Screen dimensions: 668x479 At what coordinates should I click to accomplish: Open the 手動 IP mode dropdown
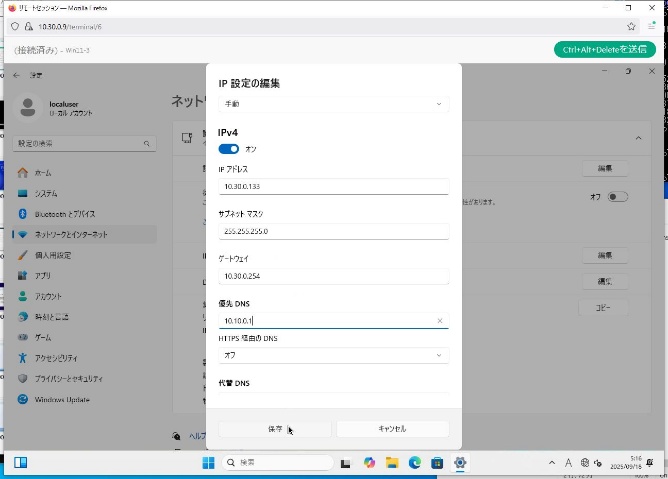coord(334,104)
